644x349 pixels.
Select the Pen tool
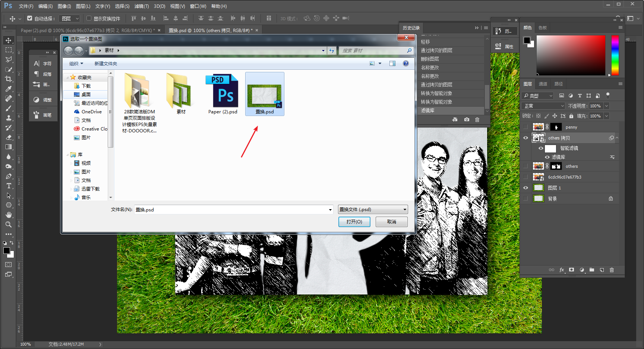click(9, 176)
